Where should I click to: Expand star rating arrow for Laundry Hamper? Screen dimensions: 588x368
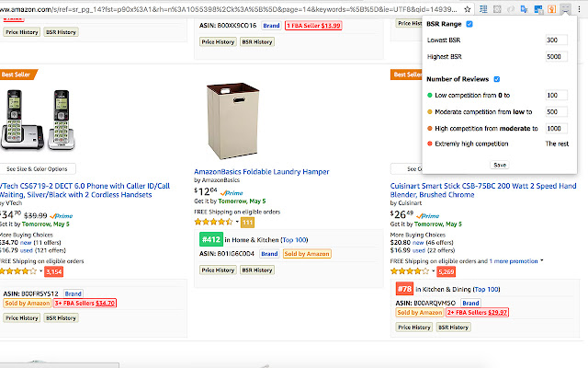[237, 222]
